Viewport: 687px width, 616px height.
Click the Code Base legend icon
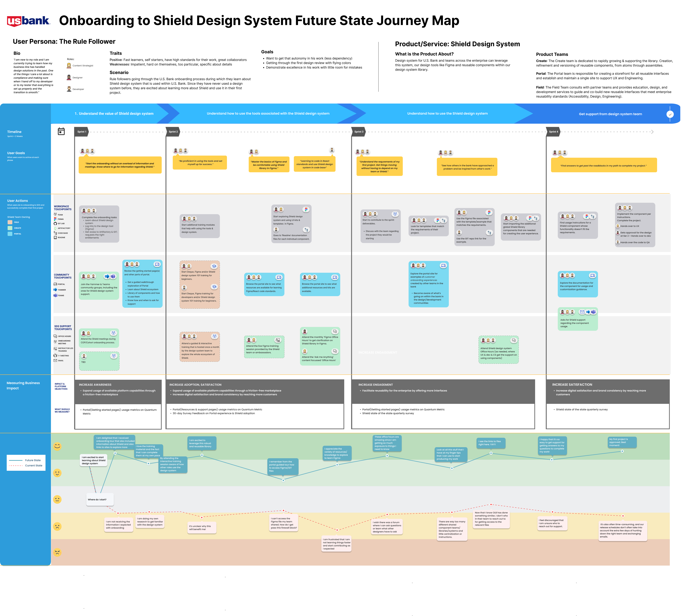(x=55, y=233)
